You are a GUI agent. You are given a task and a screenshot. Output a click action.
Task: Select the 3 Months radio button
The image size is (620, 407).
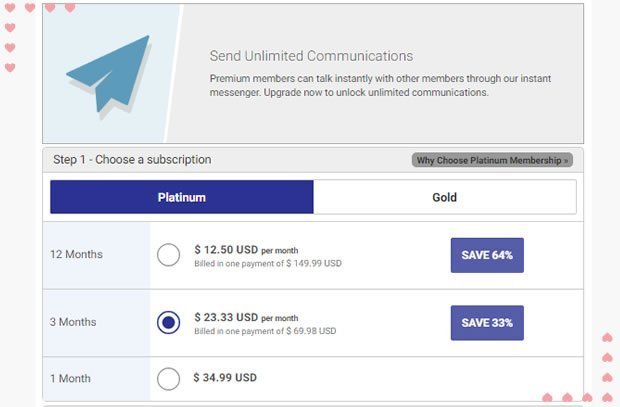pyautogui.click(x=168, y=322)
